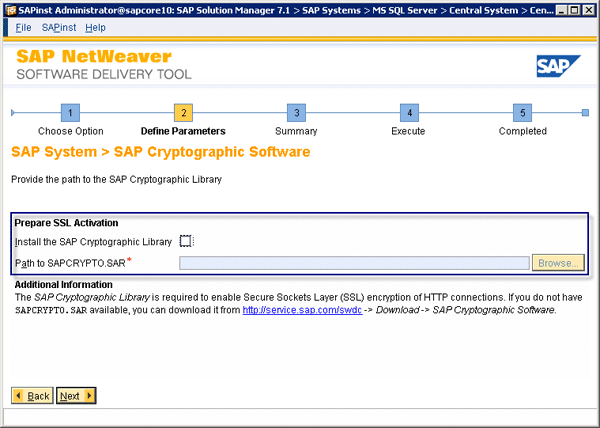Viewport: 600px width, 428px height.
Task: Open the service.sap.com/swdc link
Action: (x=302, y=310)
